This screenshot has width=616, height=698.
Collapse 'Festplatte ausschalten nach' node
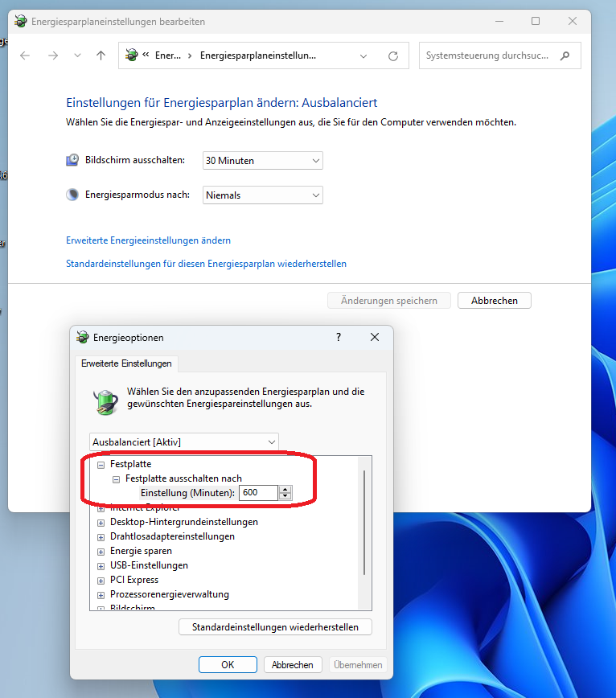(116, 479)
